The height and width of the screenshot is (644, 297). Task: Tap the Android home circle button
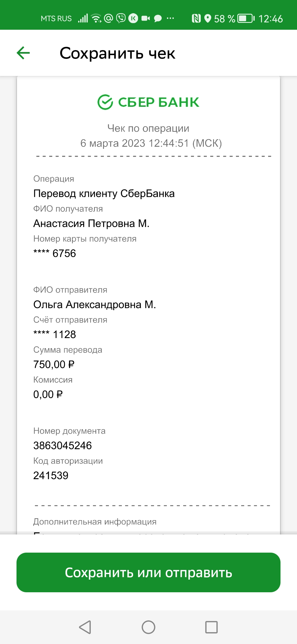[148, 627]
